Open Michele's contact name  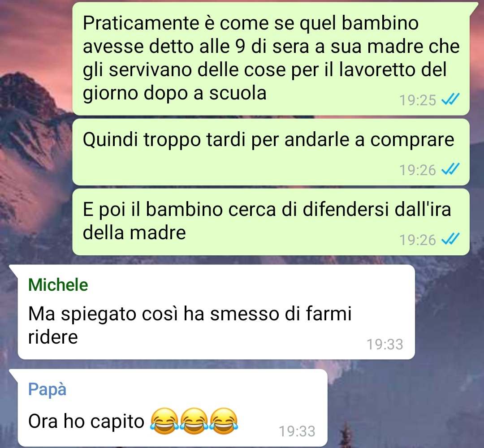point(58,284)
